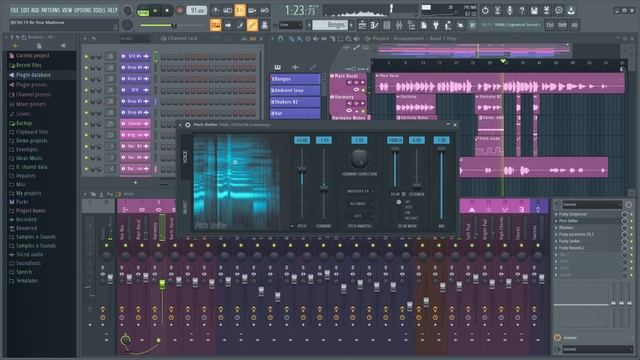Image resolution: width=640 pixels, height=360 pixels.
Task: Click the scissors audio editor icon
Action: coord(498,10)
